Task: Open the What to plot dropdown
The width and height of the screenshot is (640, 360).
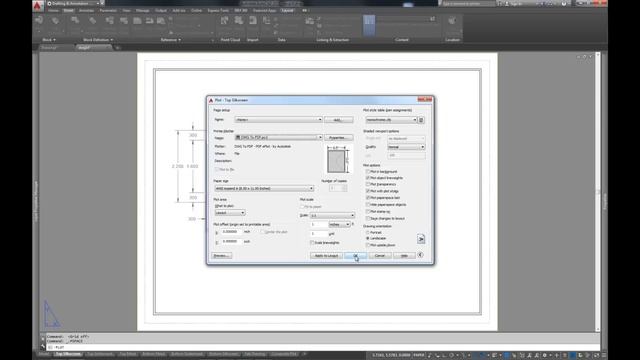Action: coord(230,213)
